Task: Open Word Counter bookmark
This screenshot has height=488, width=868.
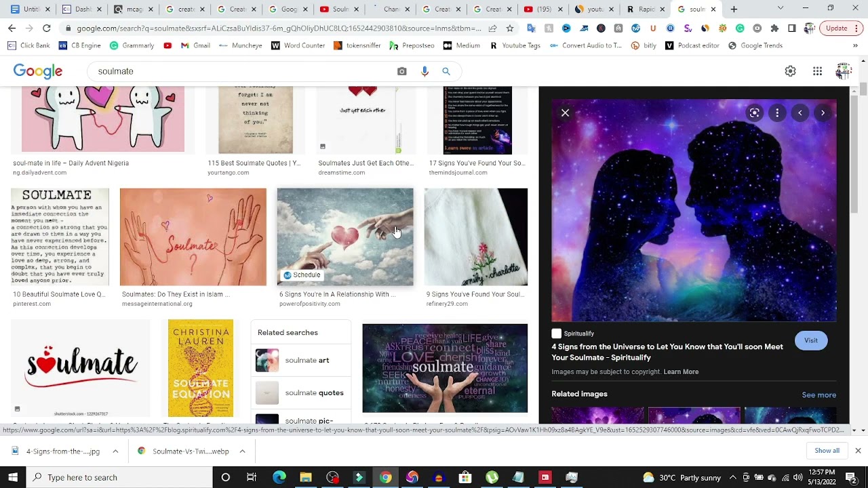Action: click(298, 45)
